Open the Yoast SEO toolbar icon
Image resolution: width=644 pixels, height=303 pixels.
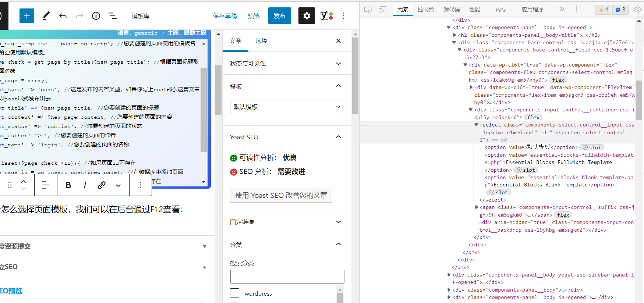click(326, 16)
